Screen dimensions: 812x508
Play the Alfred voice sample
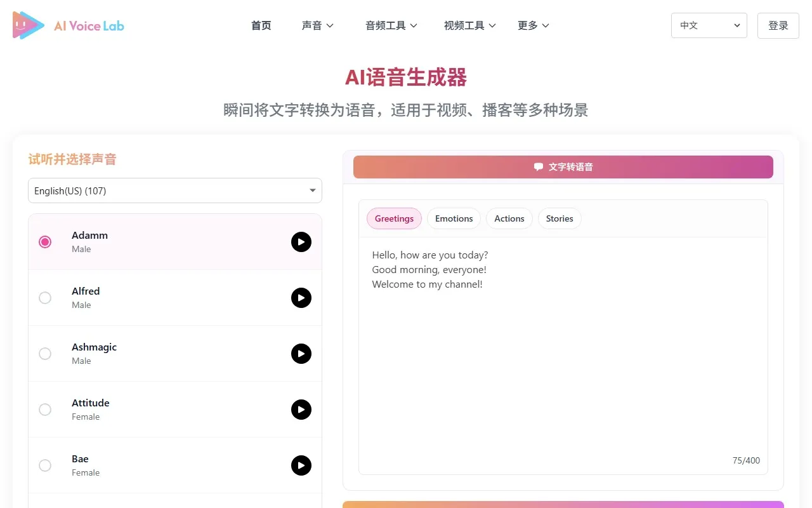coord(301,298)
